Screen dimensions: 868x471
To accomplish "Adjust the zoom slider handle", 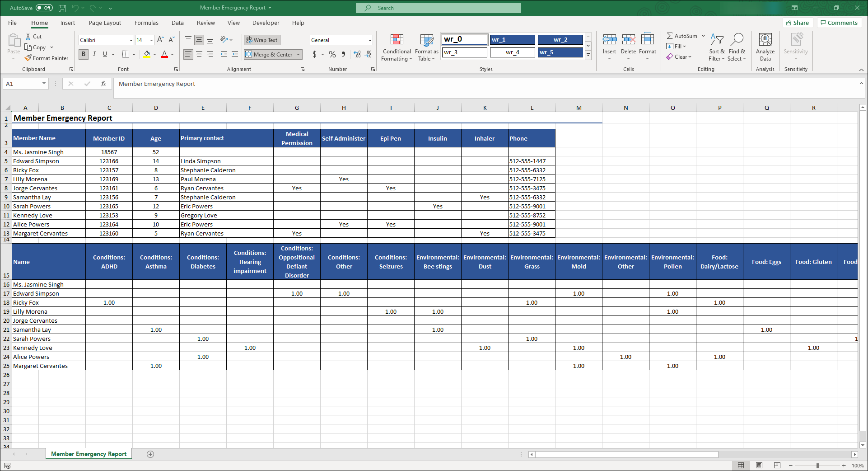I will click(x=817, y=466).
